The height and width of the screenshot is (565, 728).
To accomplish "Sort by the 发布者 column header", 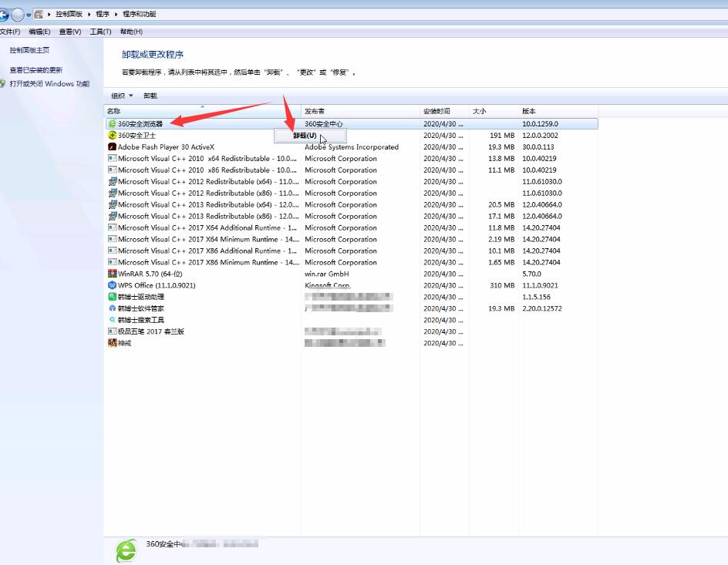I will pos(360,111).
